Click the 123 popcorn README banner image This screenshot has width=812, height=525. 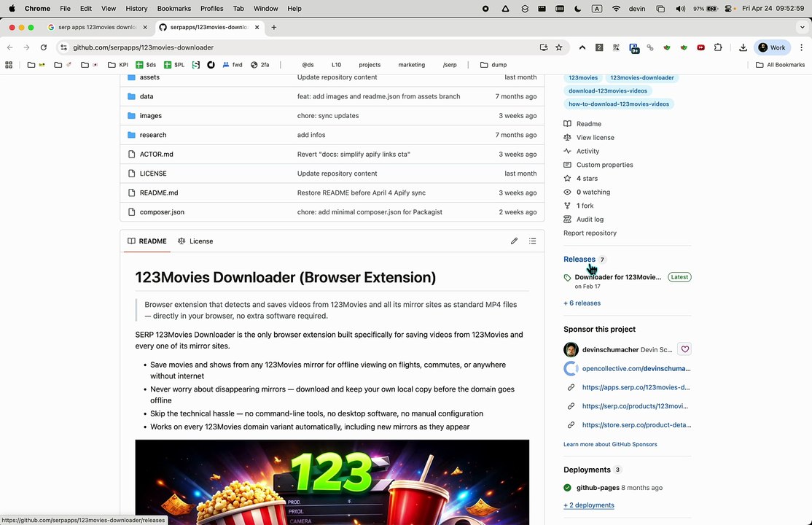[x=332, y=482]
